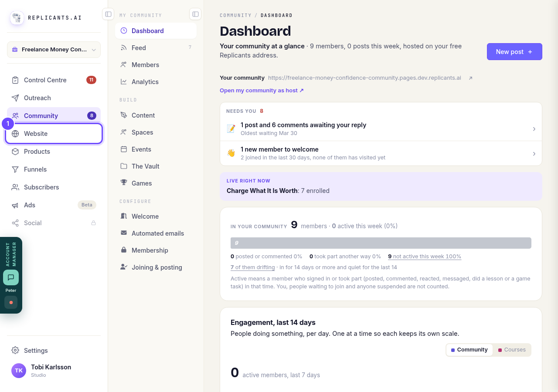Open the Freelance Money community dropdown
The width and height of the screenshot is (558, 392).
tap(54, 50)
